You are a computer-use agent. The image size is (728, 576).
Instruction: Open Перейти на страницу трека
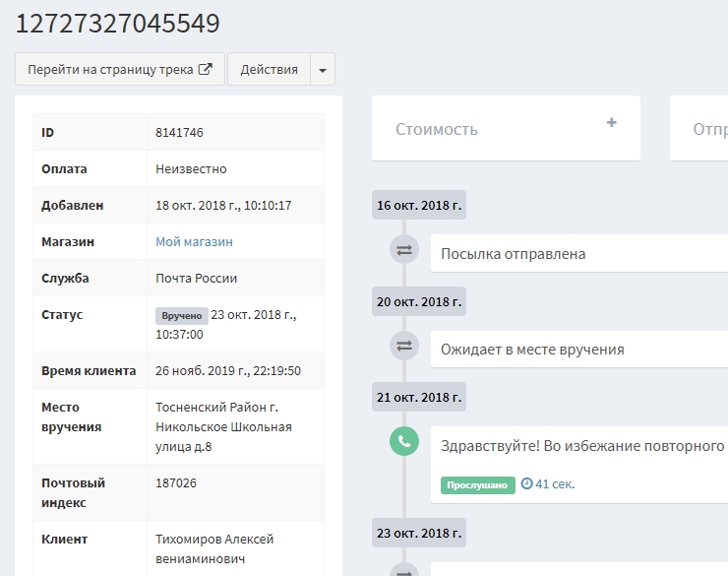click(119, 70)
